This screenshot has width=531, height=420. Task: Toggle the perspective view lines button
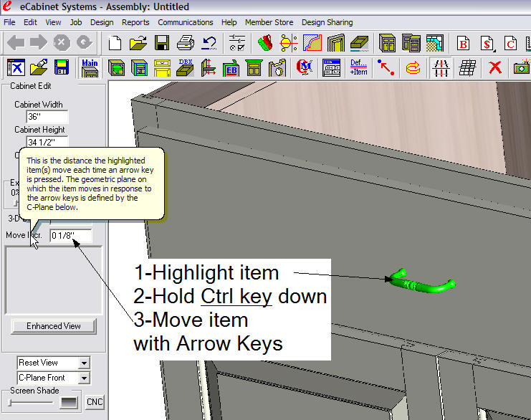point(441,68)
